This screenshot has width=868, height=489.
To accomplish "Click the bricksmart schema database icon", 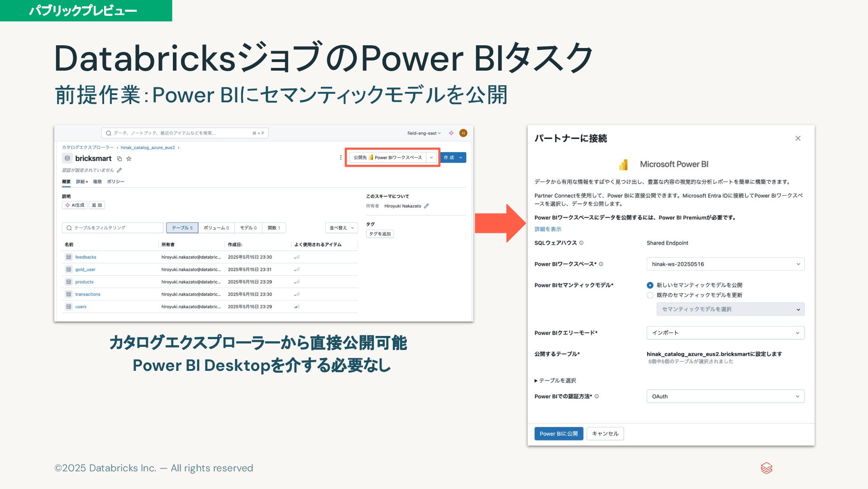I will click(67, 158).
